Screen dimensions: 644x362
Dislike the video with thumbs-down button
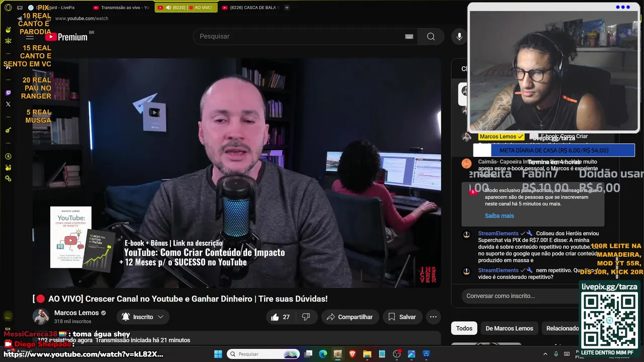click(x=306, y=317)
